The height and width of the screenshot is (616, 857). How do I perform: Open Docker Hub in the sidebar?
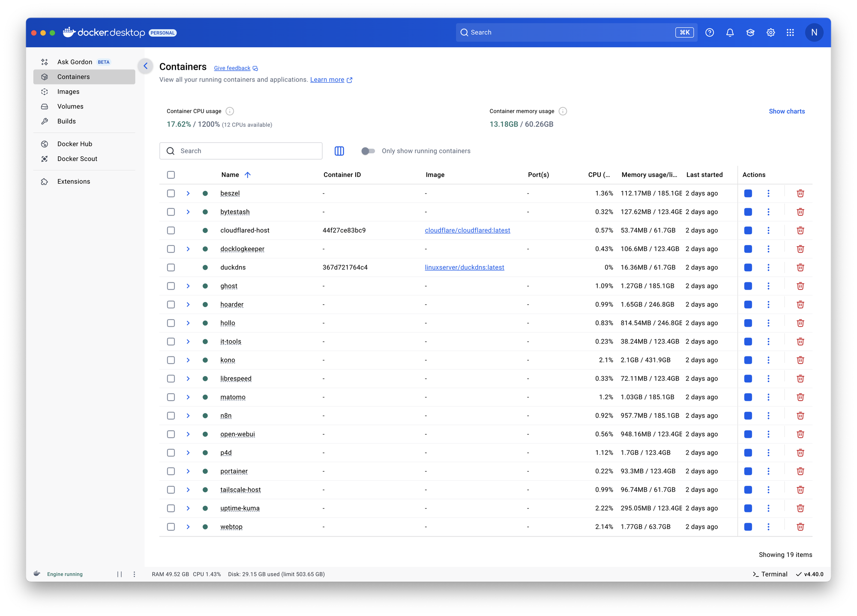84,144
